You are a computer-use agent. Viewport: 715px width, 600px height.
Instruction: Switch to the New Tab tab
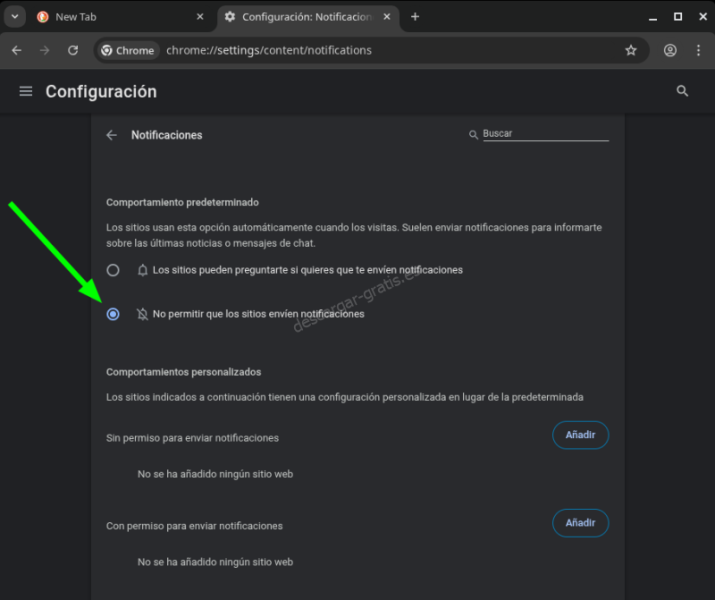[121, 17]
